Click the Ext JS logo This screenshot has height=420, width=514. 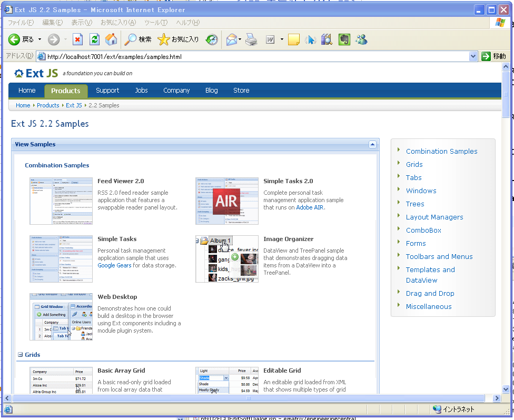coord(36,73)
